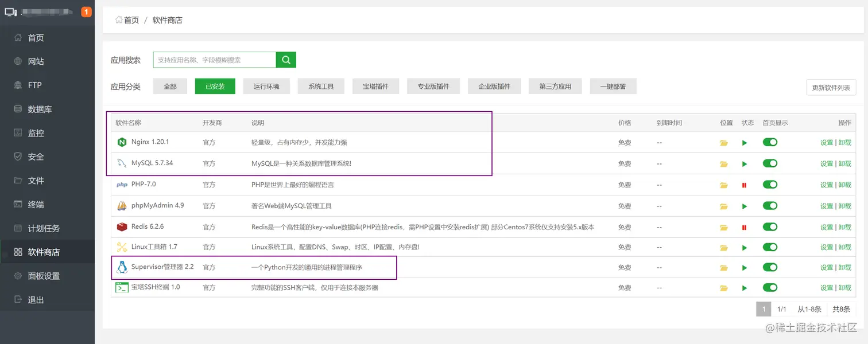The image size is (868, 344).
Task: Click the Nginx running status play icon
Action: pyautogui.click(x=745, y=143)
